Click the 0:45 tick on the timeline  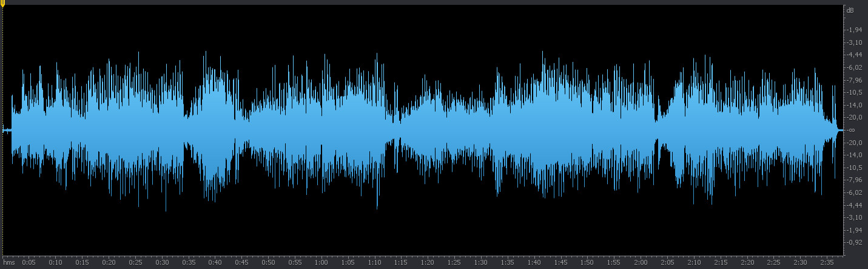tap(241, 262)
